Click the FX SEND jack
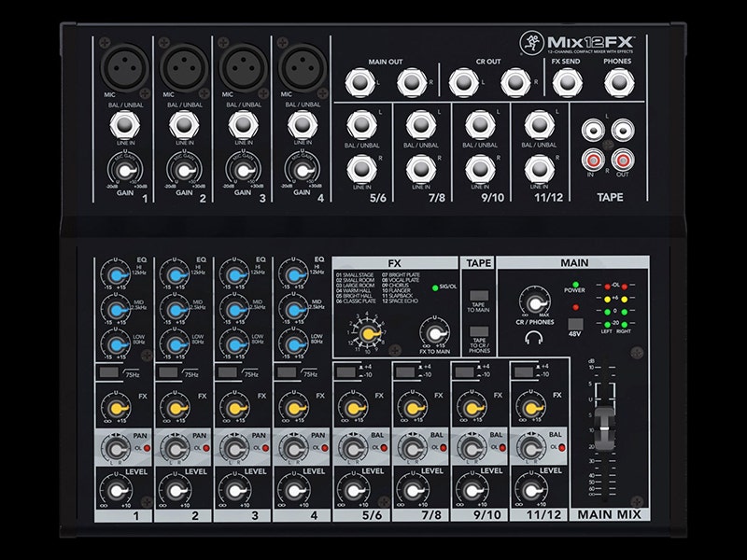This screenshot has width=747, height=560. coord(567,82)
